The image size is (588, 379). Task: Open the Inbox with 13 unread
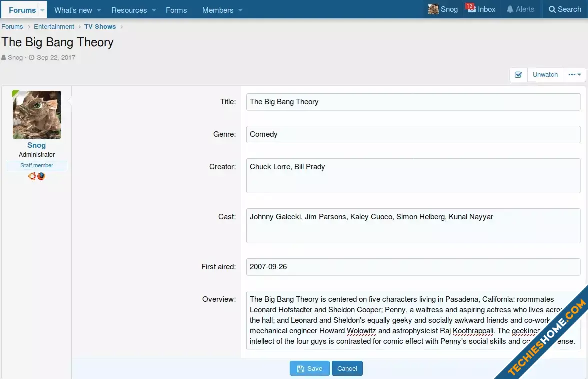(482, 9)
